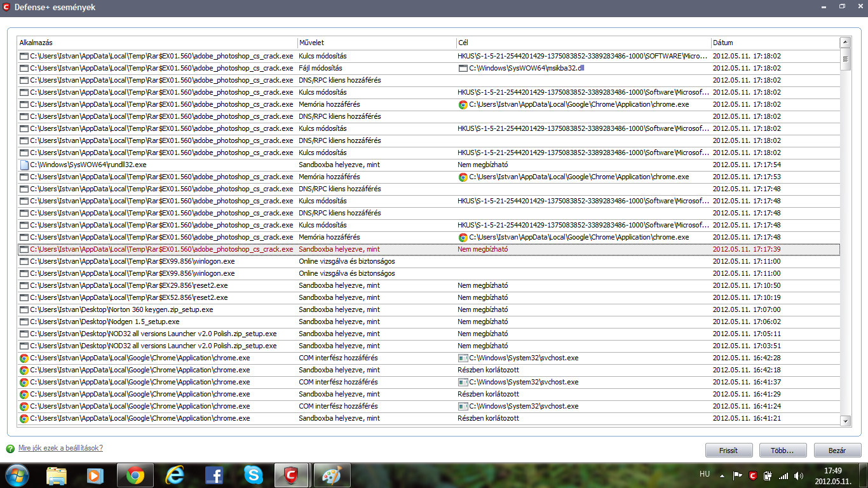Open Windows Explorer from the taskbar
The height and width of the screenshot is (488, 868).
click(57, 475)
